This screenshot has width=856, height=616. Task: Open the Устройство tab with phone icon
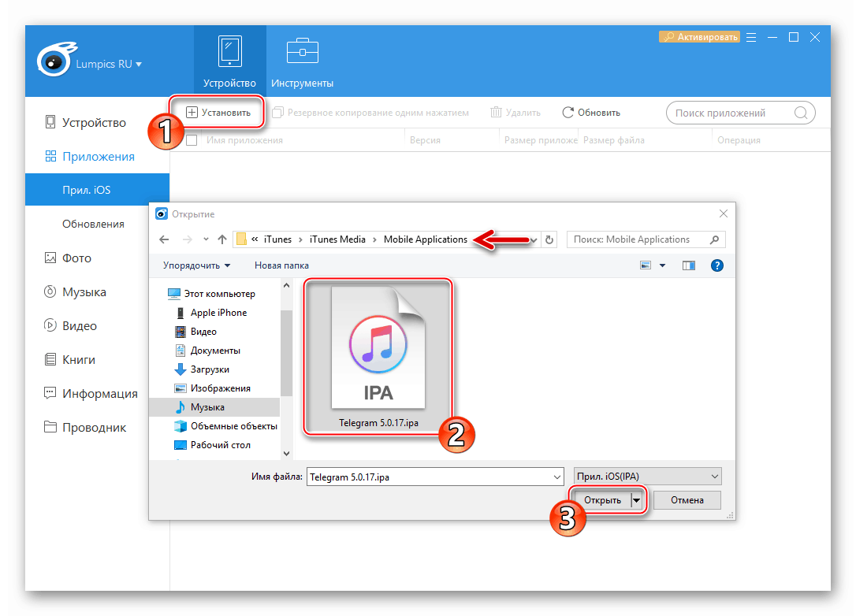point(230,61)
